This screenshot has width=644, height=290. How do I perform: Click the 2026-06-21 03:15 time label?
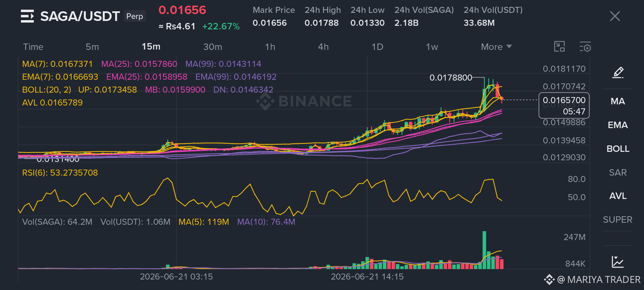click(x=176, y=277)
